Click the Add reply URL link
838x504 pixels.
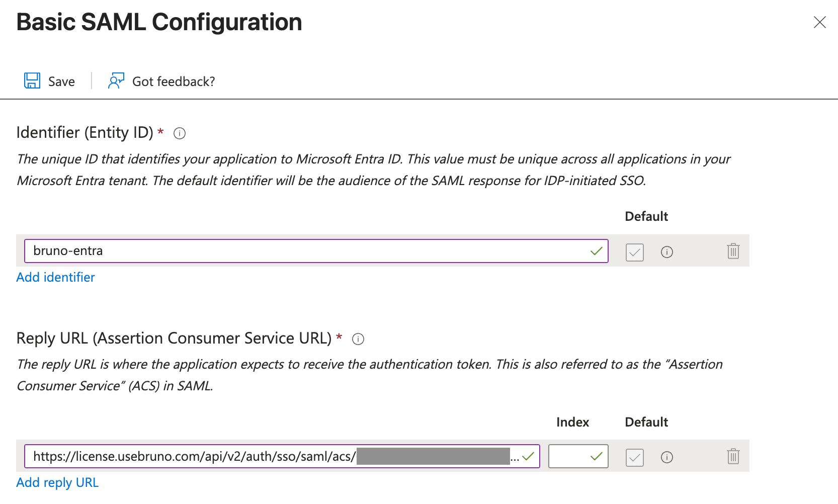tap(57, 482)
